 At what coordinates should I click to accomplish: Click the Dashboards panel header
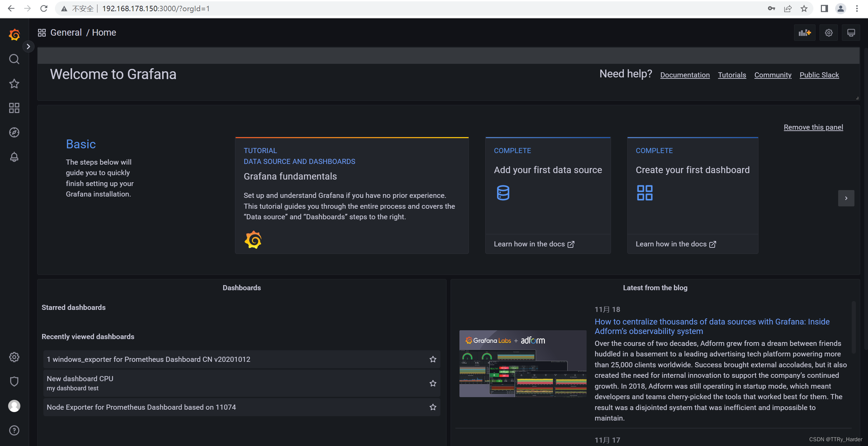pos(242,288)
